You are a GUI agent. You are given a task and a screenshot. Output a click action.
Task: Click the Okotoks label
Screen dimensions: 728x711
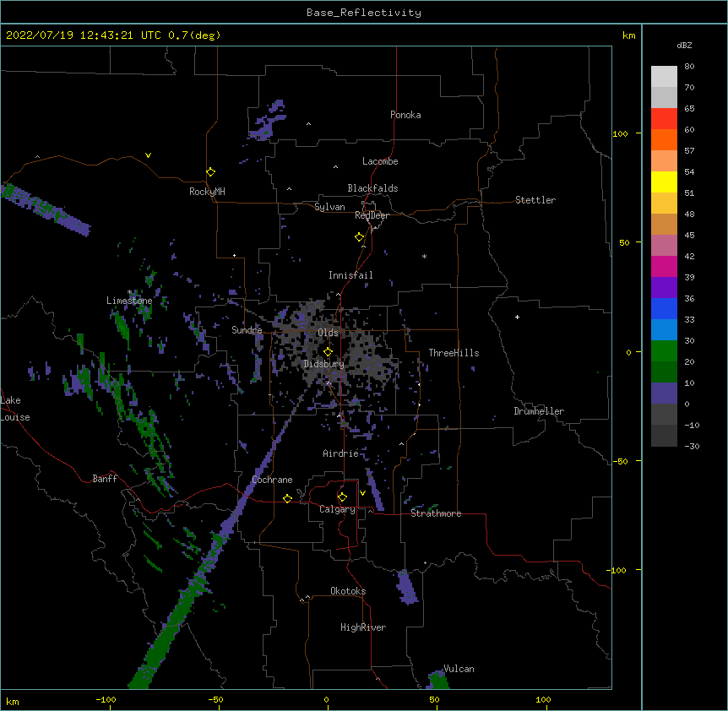point(348,591)
